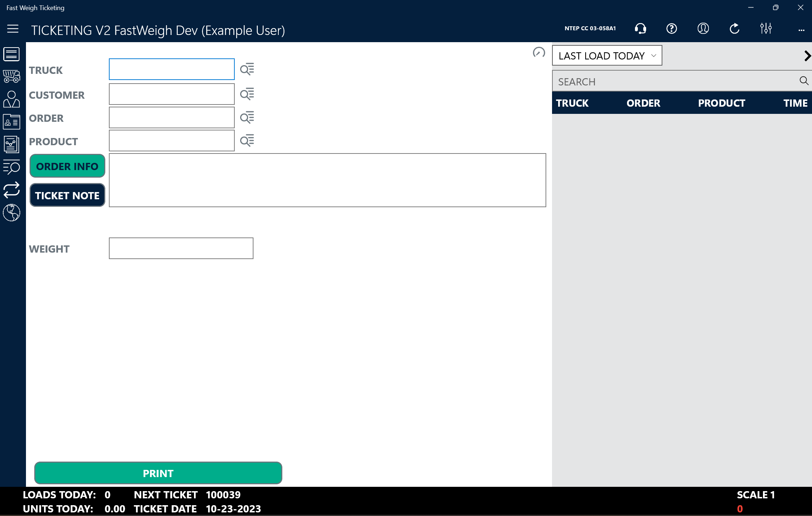This screenshot has height=516, width=812.
Task: Click the user account icon
Action: click(703, 28)
